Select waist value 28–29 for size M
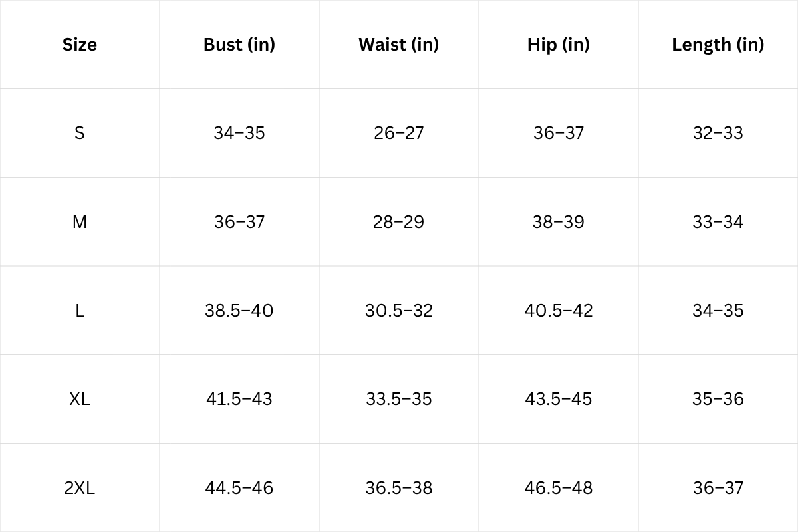This screenshot has width=798, height=532. coord(399,222)
